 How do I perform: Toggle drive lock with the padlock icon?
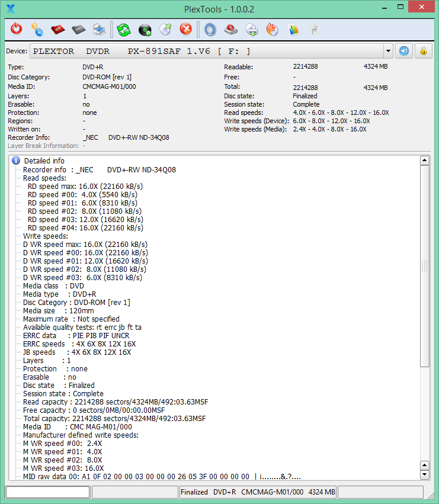point(423,51)
